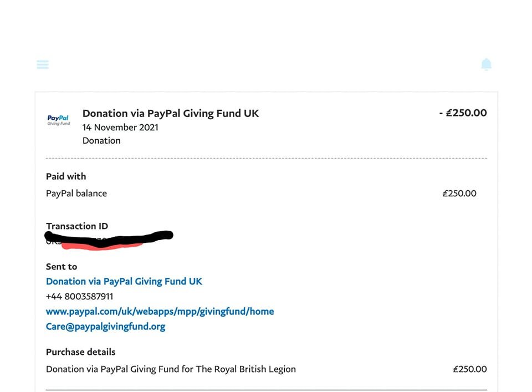Click the Donation via PayPal Giving Fund UK heading
The height and width of the screenshot is (392, 532).
coord(171,113)
